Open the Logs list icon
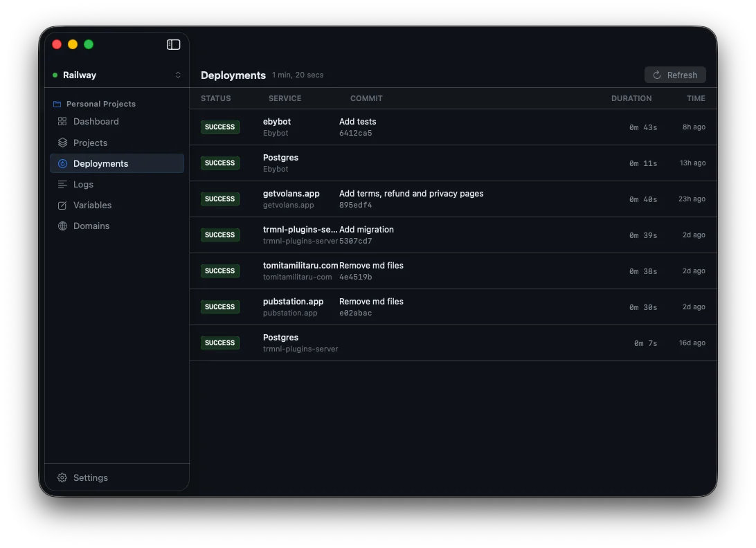The width and height of the screenshot is (756, 548). (x=62, y=184)
